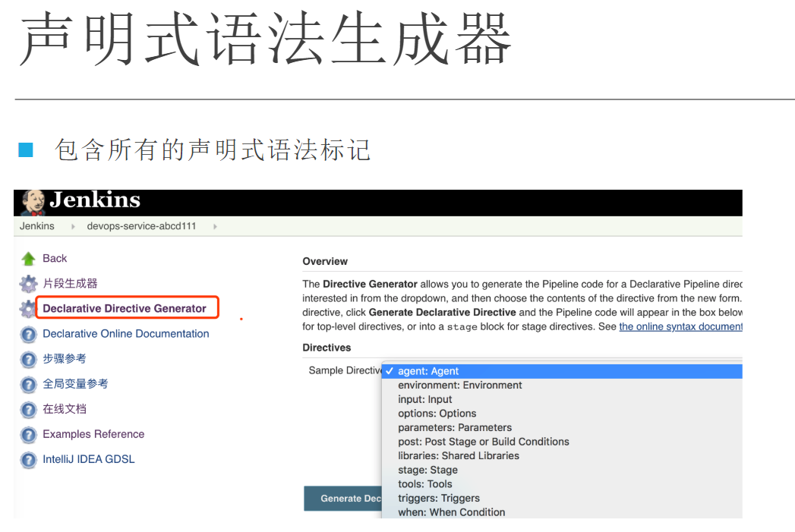795x532 pixels.
Task: Click the 'Overview' heading
Action: tap(325, 261)
